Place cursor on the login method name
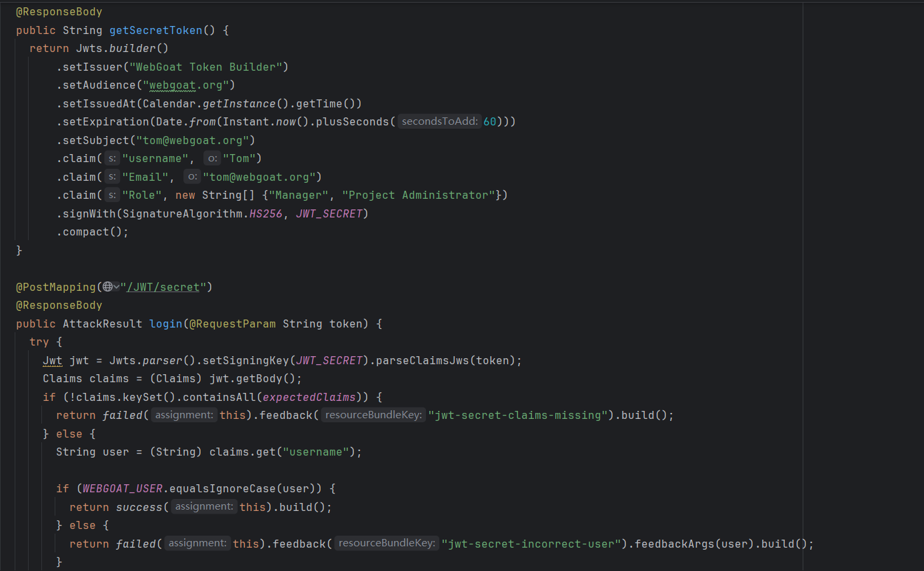 tap(165, 324)
